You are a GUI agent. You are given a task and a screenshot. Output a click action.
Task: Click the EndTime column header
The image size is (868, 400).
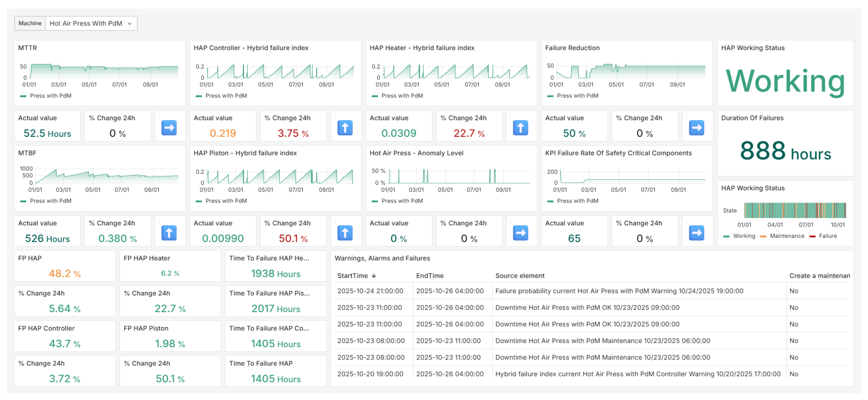coord(430,276)
